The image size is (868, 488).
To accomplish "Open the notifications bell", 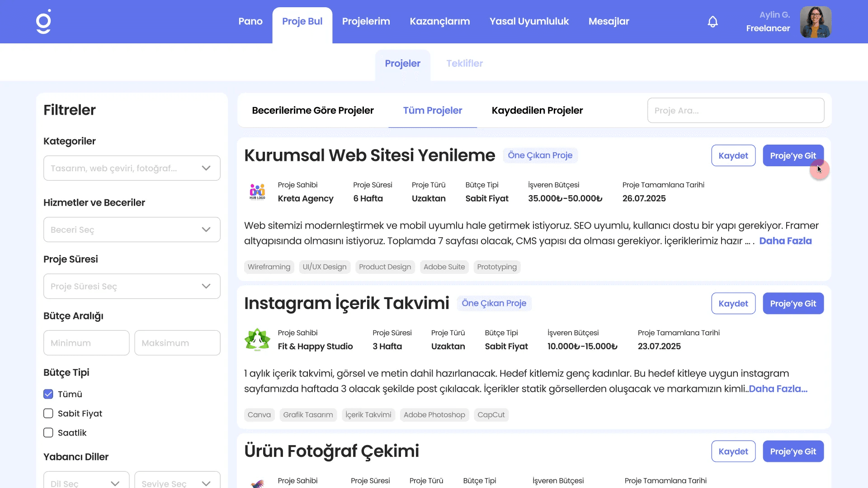I will coord(712,22).
